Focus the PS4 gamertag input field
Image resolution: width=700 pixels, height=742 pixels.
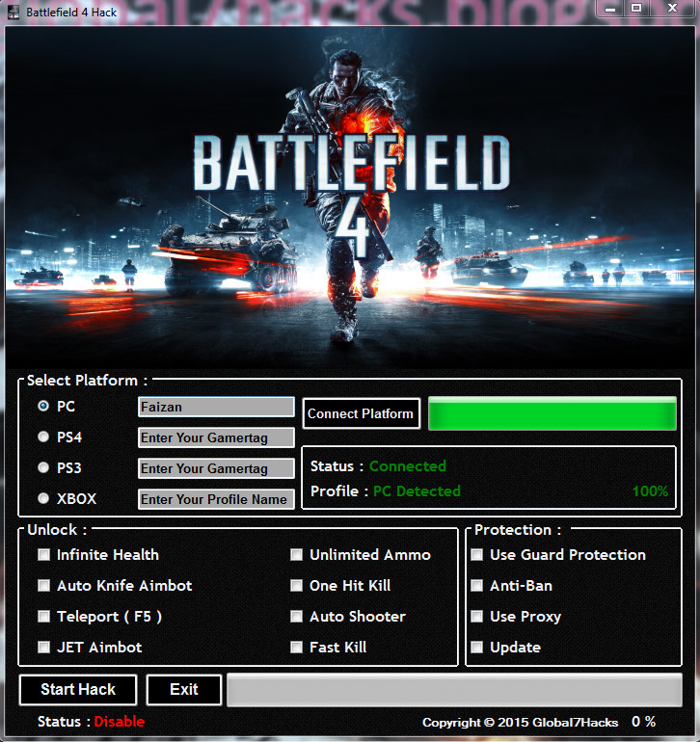click(x=216, y=437)
